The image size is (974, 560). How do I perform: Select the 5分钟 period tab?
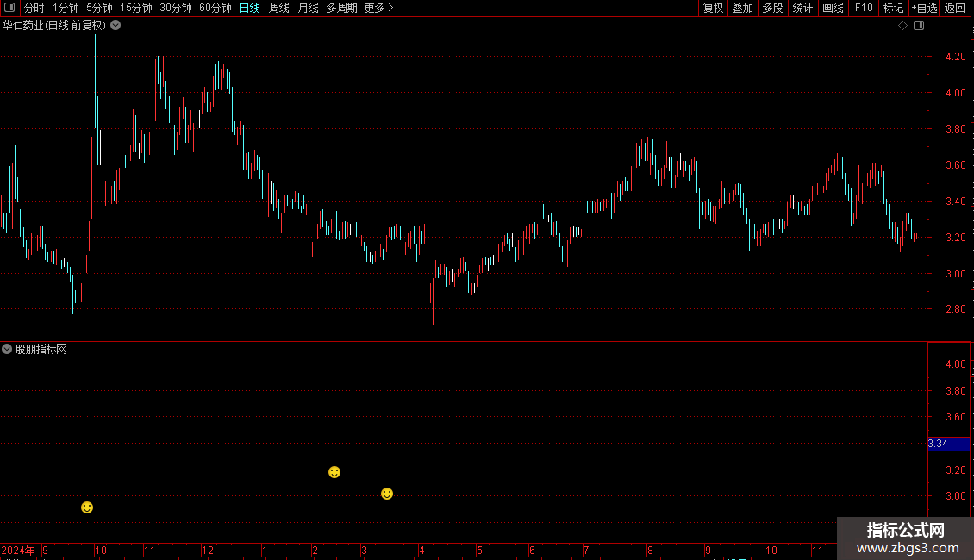99,8
